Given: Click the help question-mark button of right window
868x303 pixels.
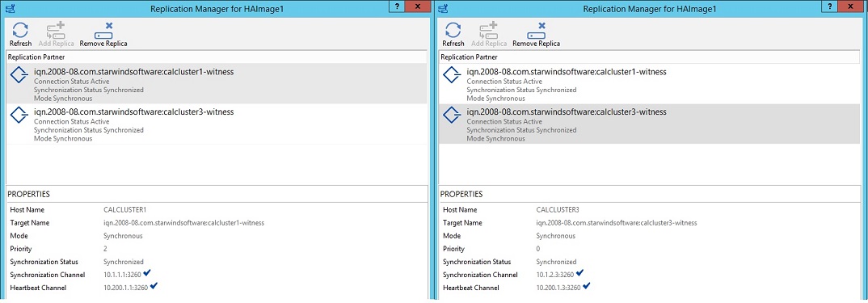Looking at the screenshot, I should [830, 6].
